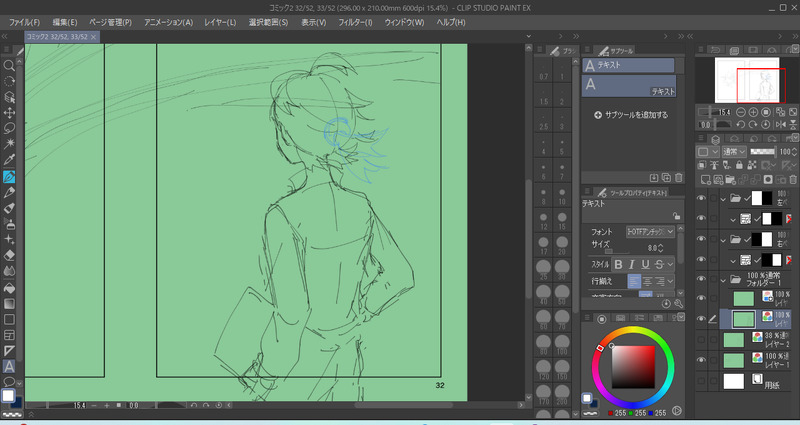Open the ページ管理(P) menu
The height and width of the screenshot is (425, 800).
click(x=110, y=22)
